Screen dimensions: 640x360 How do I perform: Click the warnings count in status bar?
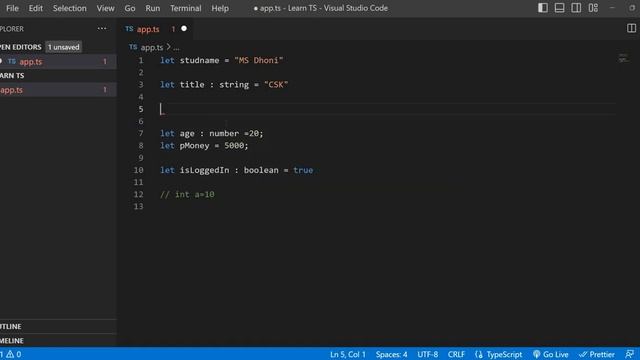15,354
